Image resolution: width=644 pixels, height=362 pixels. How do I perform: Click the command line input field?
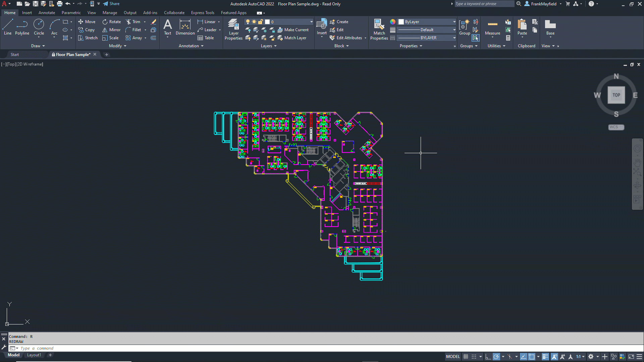(x=201, y=348)
